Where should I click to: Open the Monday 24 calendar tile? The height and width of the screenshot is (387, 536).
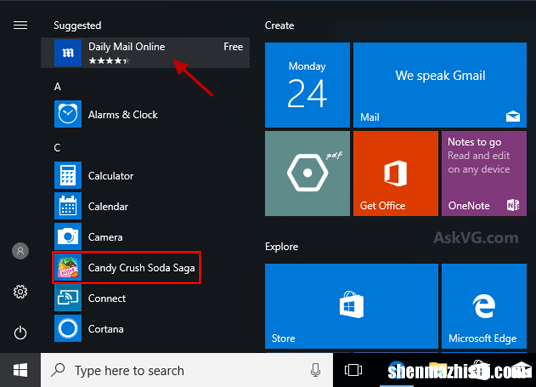click(307, 85)
